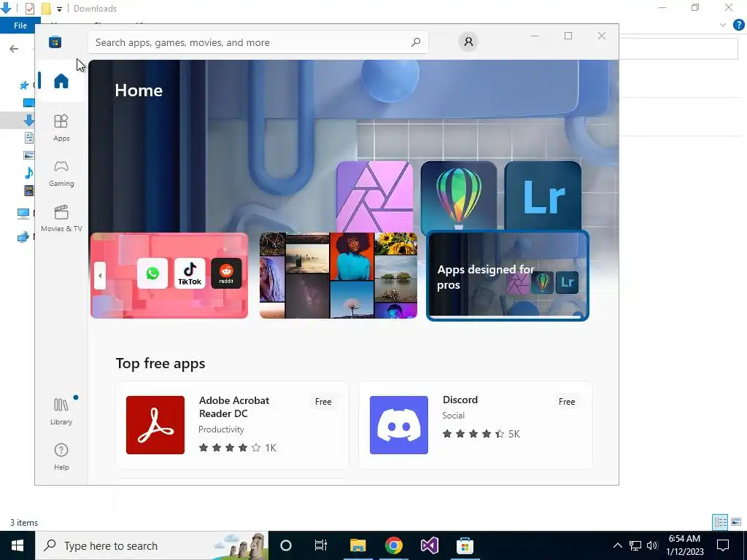Click back arrow in Downloads Explorer window

tap(14, 49)
